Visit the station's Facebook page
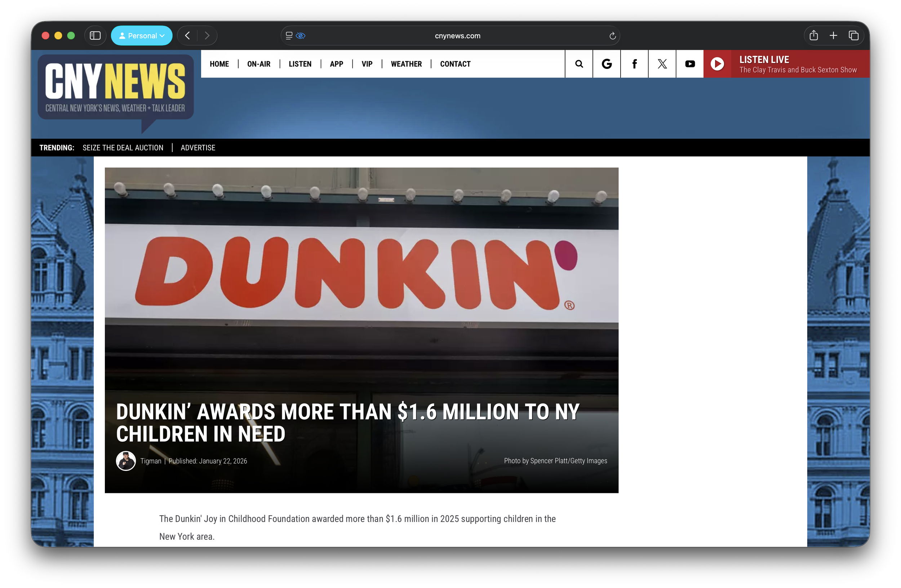Viewport: 901px width, 588px height. click(634, 64)
